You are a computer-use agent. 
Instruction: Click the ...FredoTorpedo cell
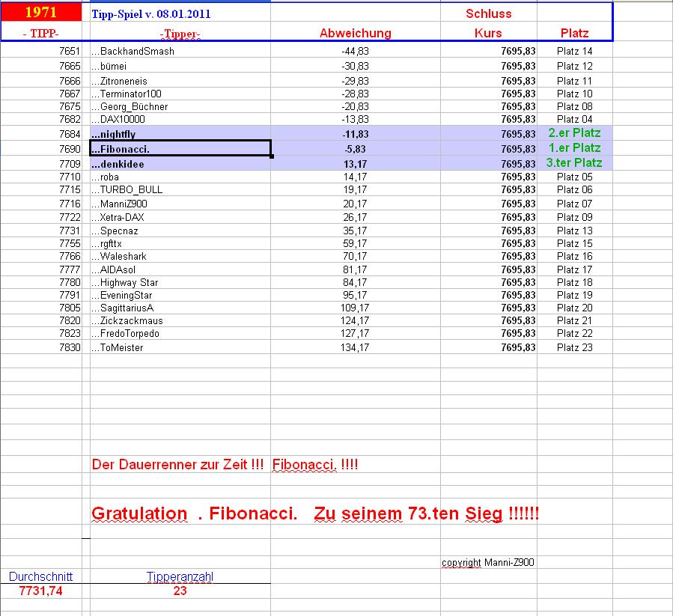(x=180, y=334)
